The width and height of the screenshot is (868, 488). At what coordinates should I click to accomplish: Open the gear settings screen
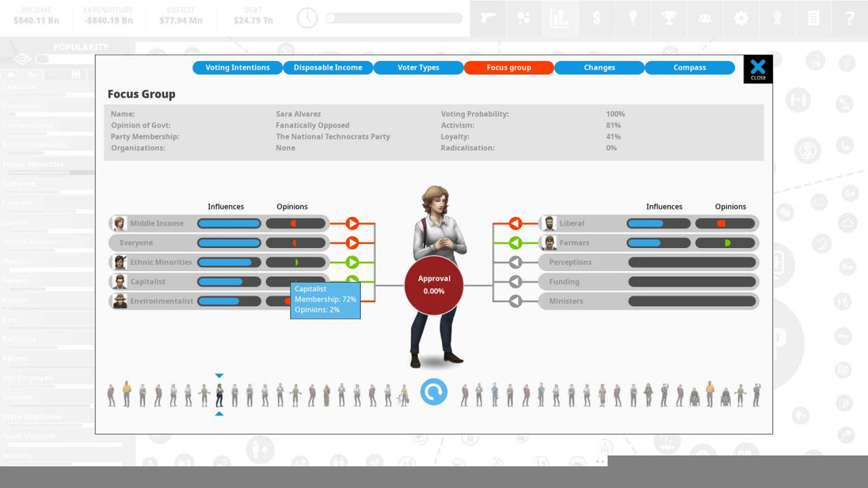741,18
